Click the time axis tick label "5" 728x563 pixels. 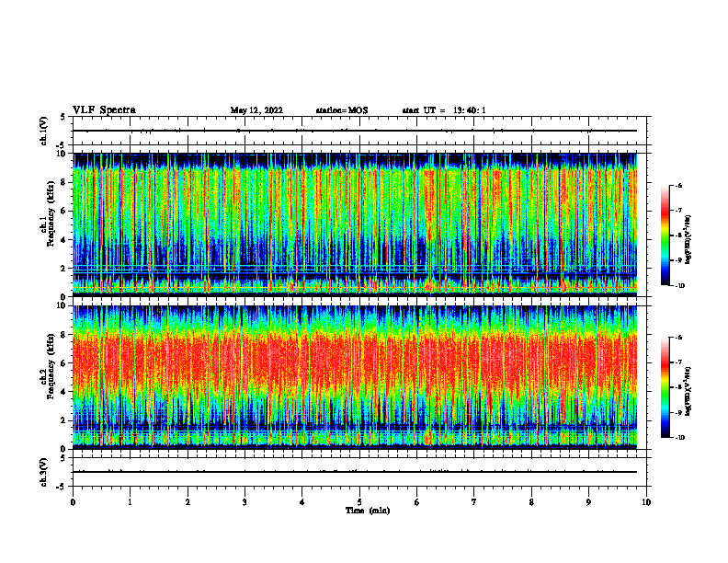pos(359,502)
